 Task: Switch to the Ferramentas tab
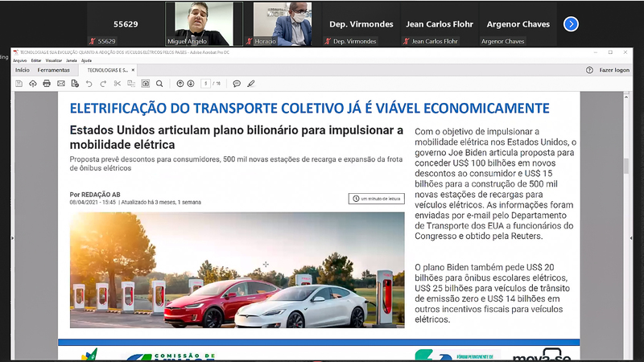[54, 70]
